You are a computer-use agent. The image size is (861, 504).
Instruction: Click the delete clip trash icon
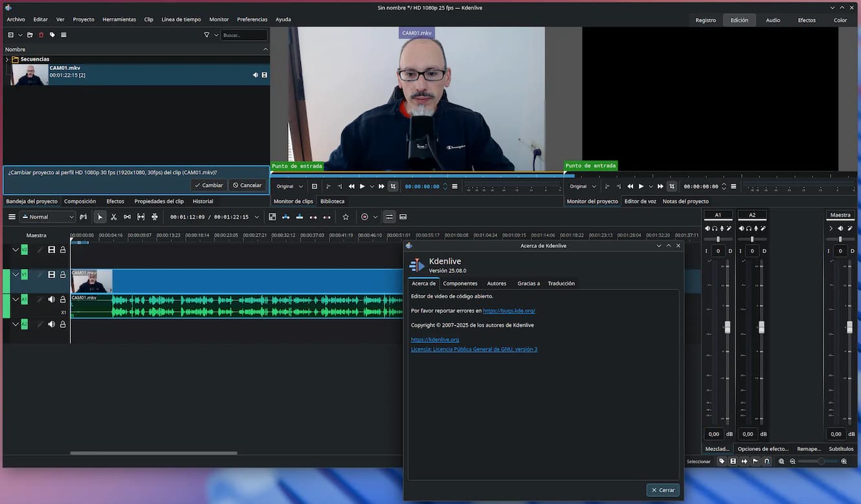tap(41, 35)
